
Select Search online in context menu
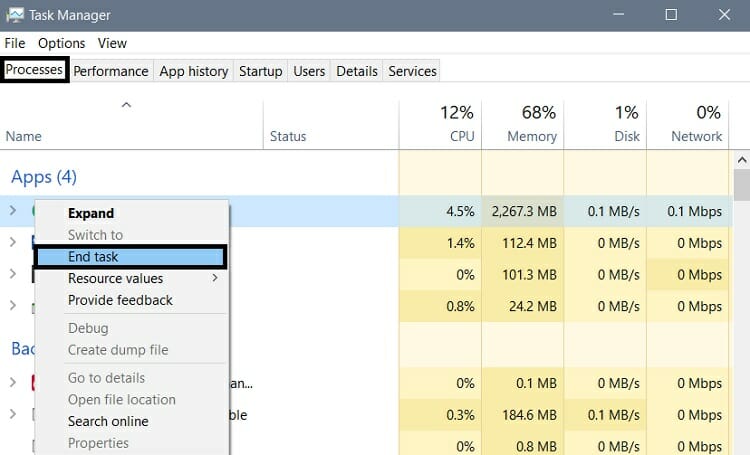(108, 421)
